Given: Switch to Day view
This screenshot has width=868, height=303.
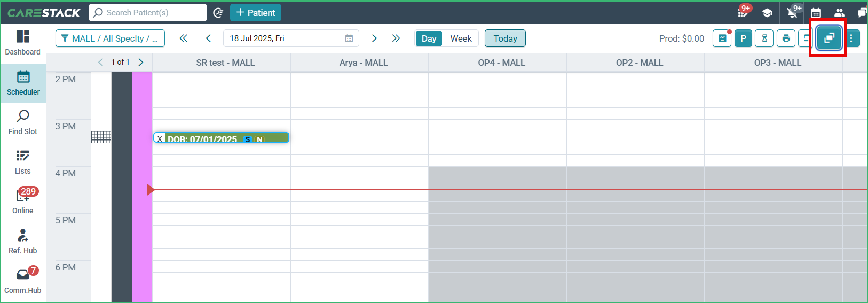Looking at the screenshot, I should [429, 38].
